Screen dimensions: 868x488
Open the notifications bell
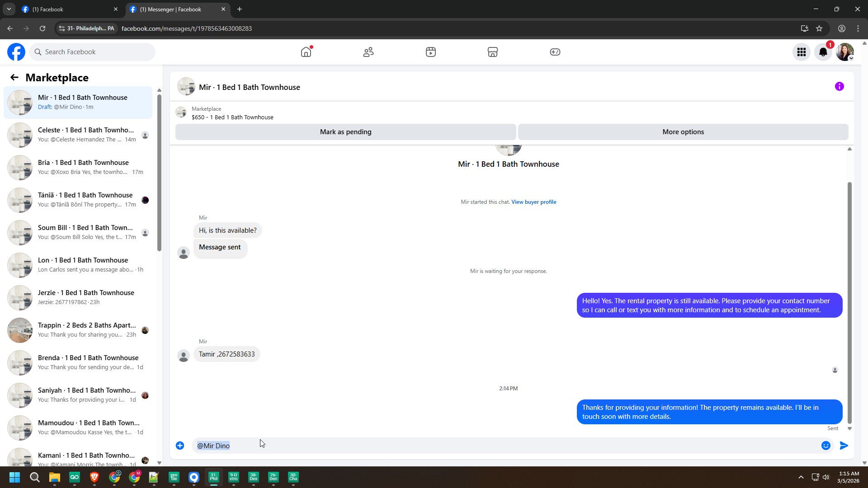click(x=823, y=52)
